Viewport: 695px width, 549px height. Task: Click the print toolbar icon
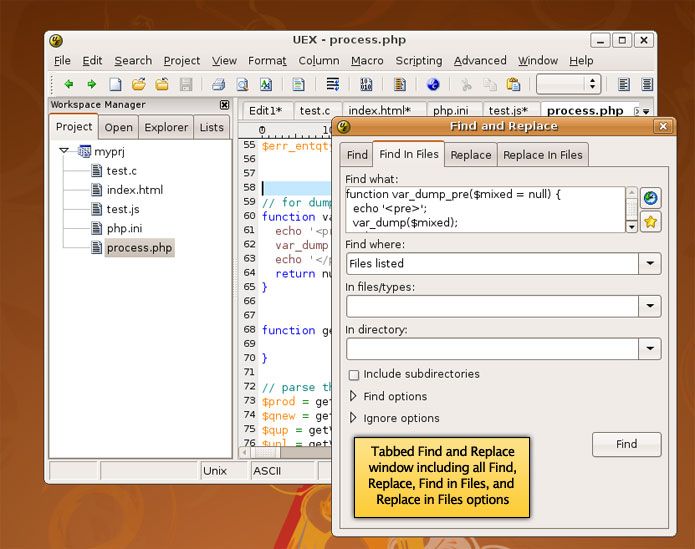(219, 84)
